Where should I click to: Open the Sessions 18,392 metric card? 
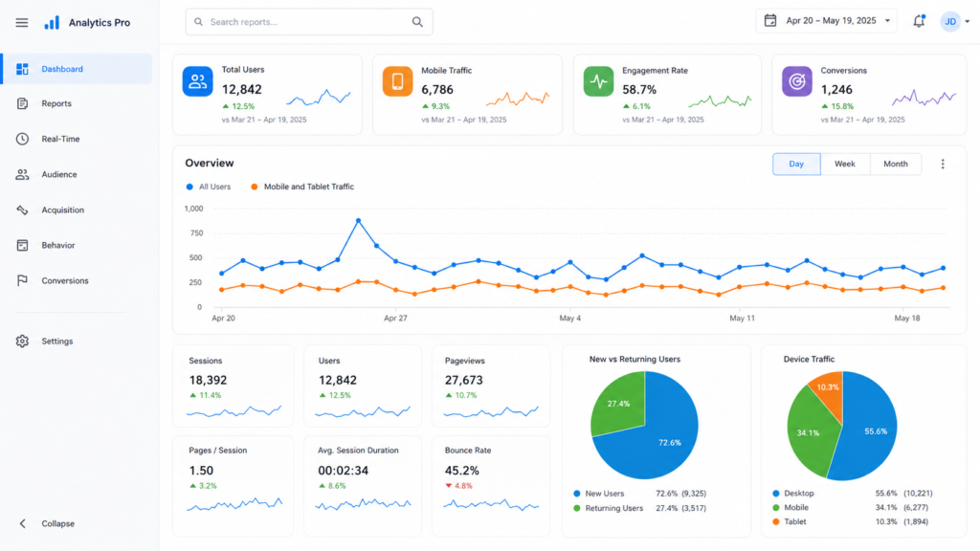click(x=234, y=386)
